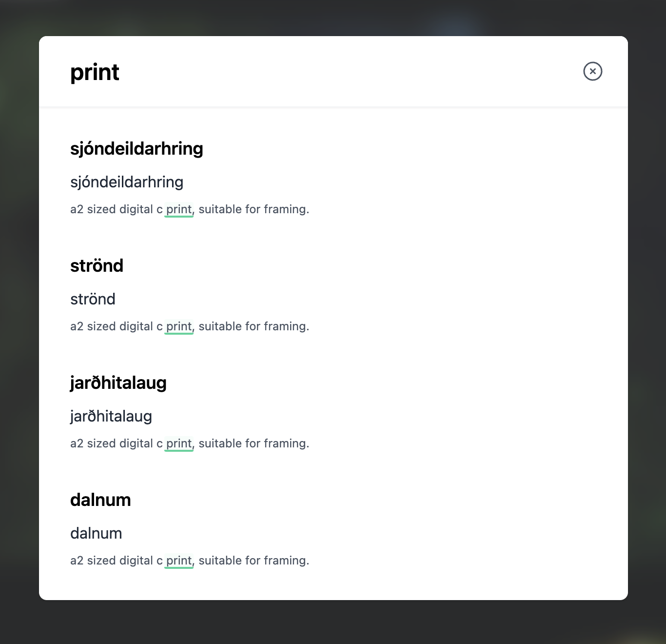
Task: Click highlighted "print" in sjóndeildarhring description
Action: tap(179, 209)
